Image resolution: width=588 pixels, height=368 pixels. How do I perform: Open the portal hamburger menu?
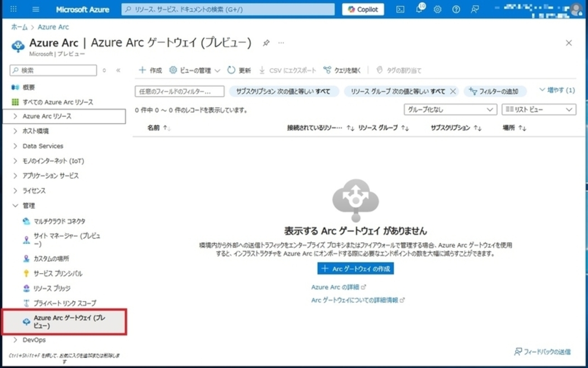point(36,9)
